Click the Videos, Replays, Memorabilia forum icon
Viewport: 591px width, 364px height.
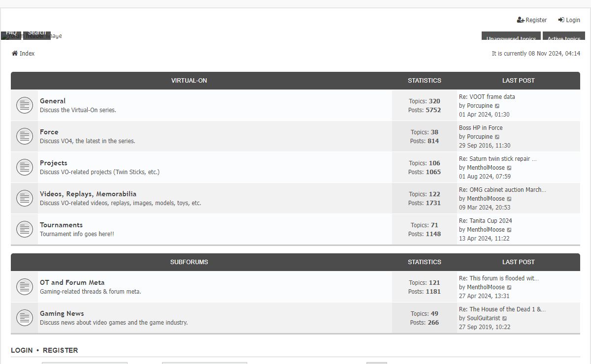pos(24,198)
